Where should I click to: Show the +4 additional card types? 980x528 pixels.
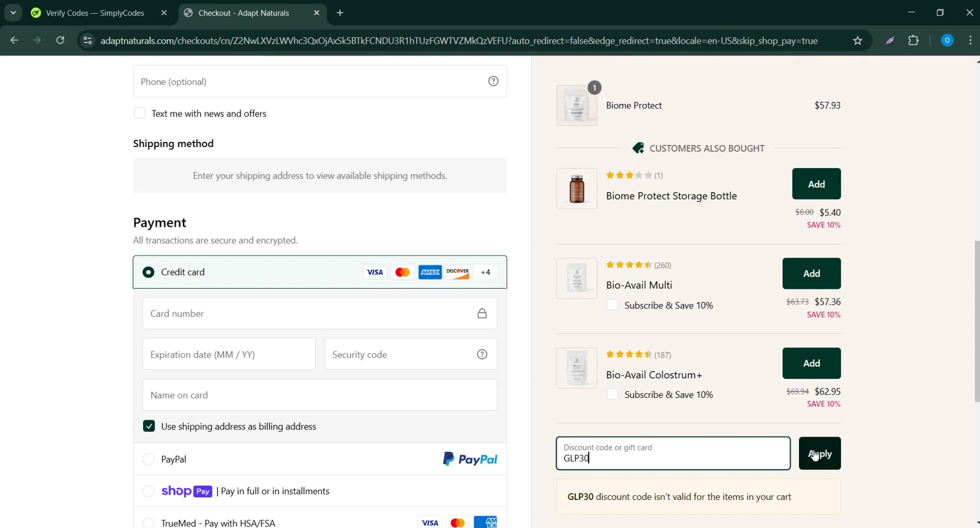tap(485, 272)
